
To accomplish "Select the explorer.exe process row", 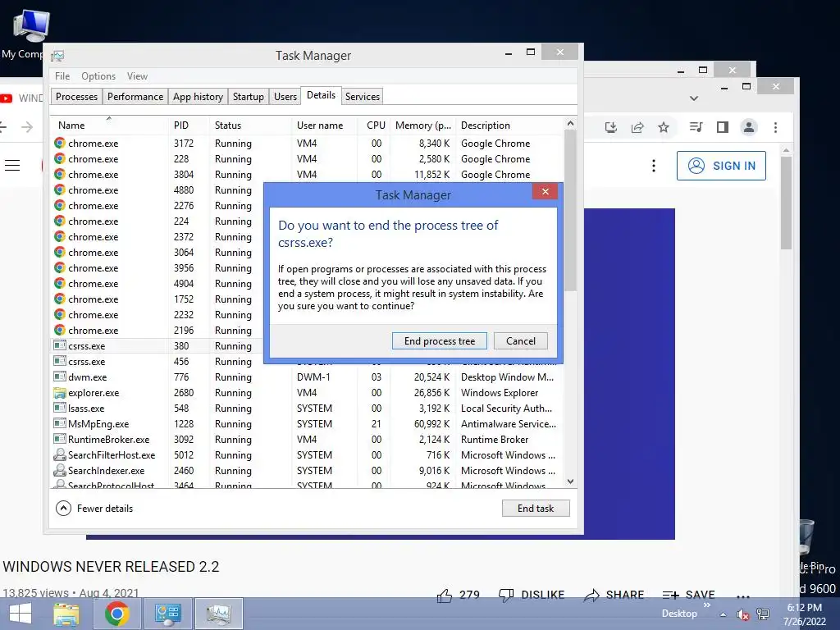I will (x=307, y=393).
